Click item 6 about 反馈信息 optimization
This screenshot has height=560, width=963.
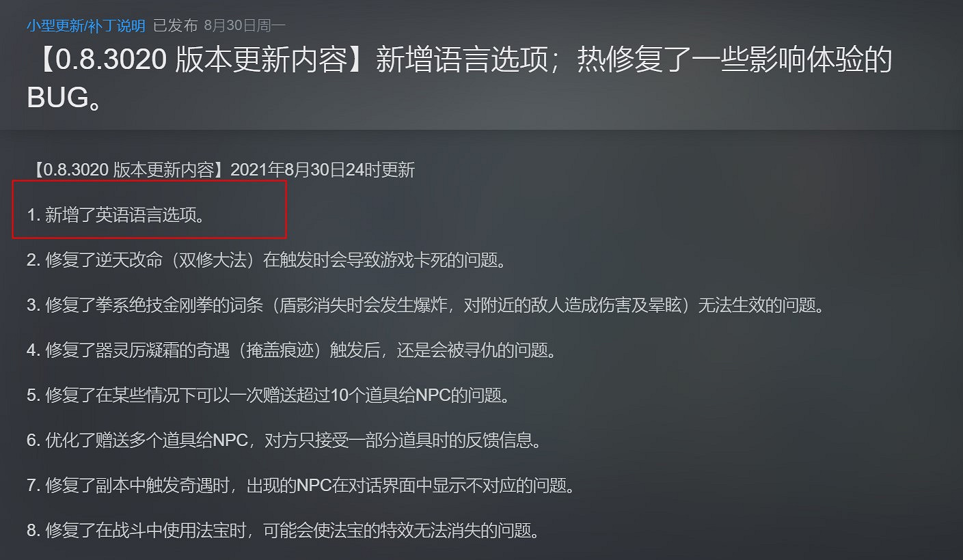(284, 440)
